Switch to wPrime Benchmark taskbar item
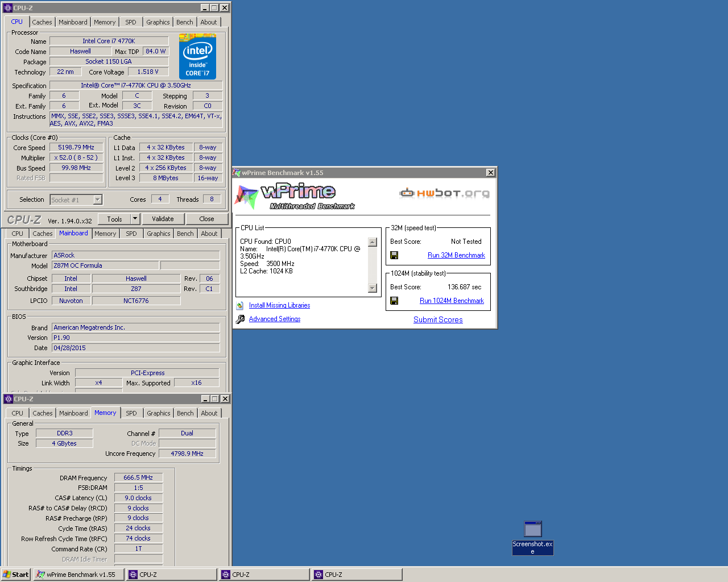 click(78, 575)
